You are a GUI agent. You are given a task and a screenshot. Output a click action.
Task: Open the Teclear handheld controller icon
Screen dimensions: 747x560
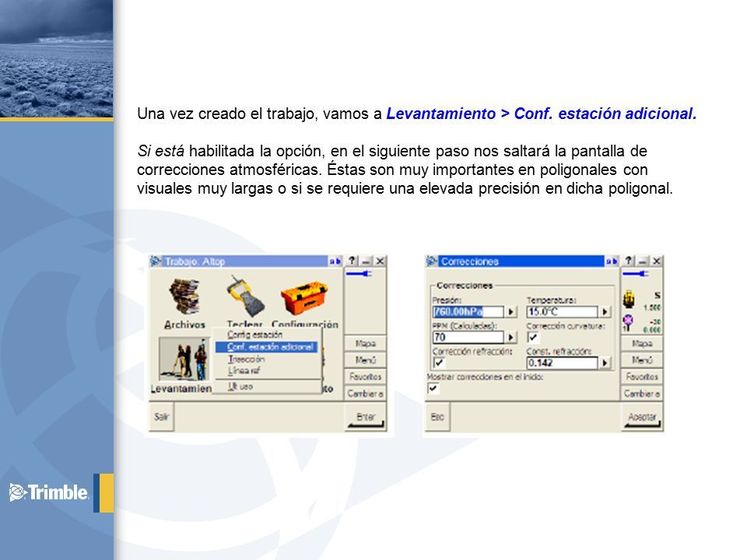[x=245, y=296]
